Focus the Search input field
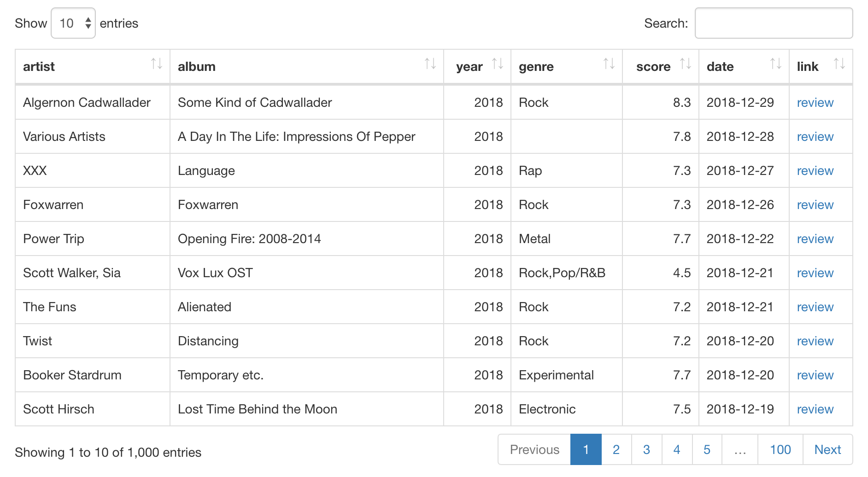The image size is (868, 477). click(774, 23)
